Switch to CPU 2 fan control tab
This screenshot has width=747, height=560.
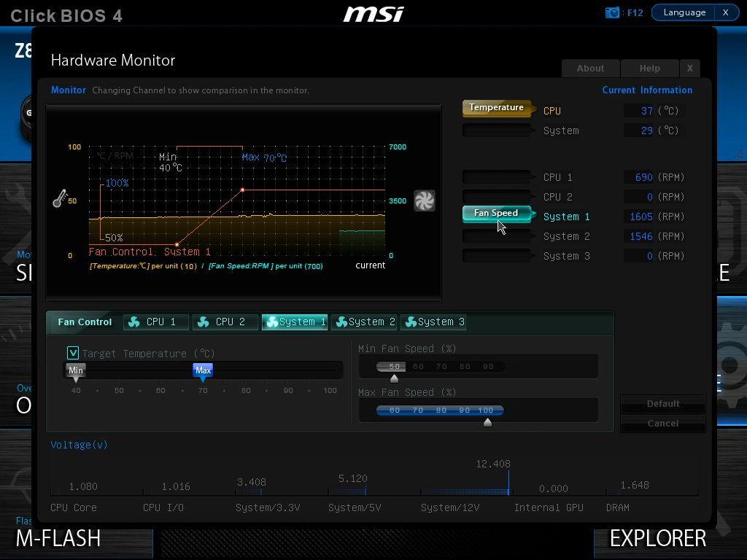point(225,322)
